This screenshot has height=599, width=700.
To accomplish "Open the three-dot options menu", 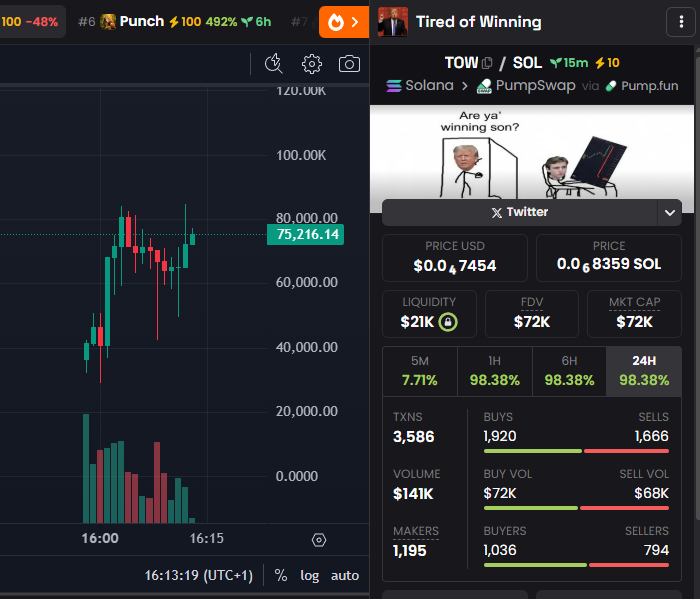I will coord(681,21).
